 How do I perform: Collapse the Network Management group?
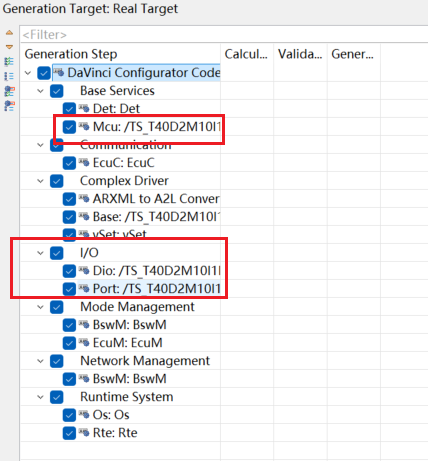[41, 361]
